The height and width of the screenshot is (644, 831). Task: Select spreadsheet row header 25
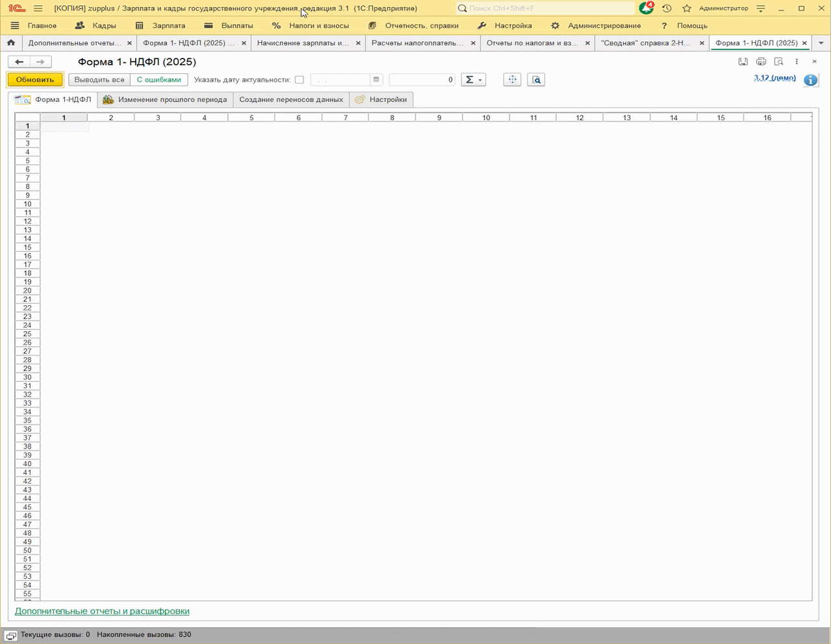click(27, 334)
